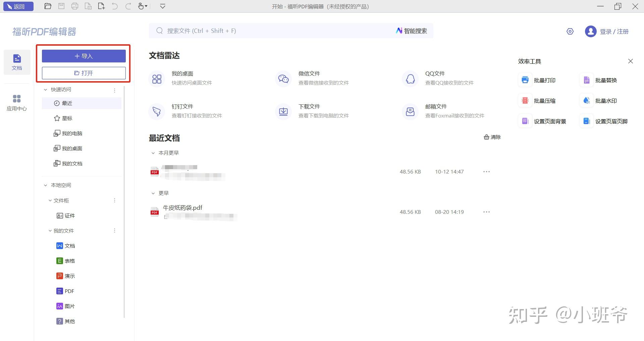Collapse the 本月更早 group in recent documents
Screen dimensions: 644x341
153,153
